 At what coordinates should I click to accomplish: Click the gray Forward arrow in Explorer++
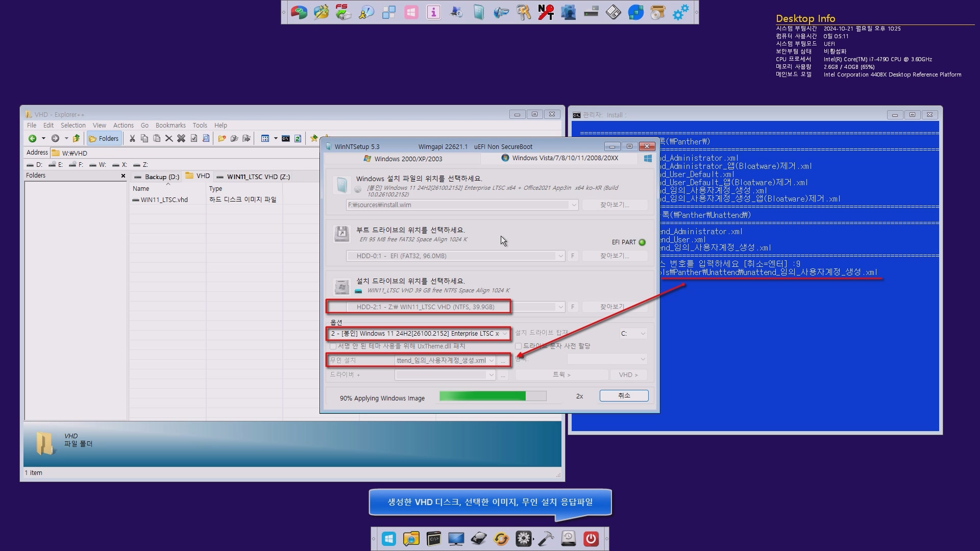click(55, 138)
